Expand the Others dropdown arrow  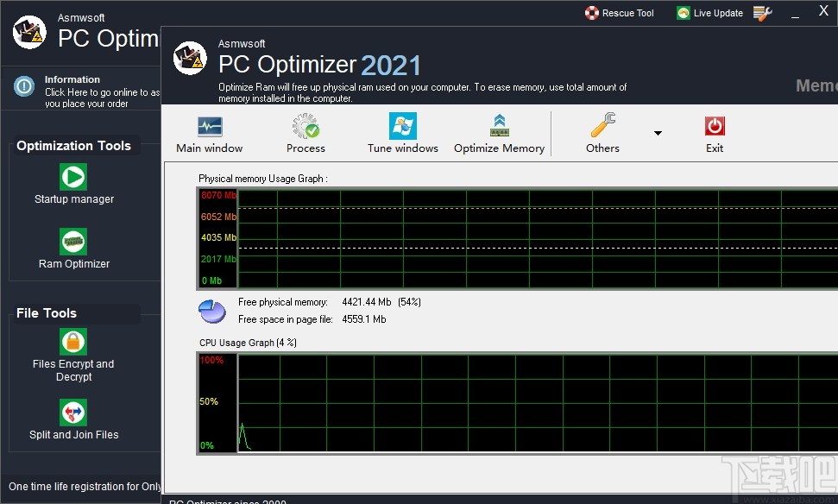tap(657, 133)
